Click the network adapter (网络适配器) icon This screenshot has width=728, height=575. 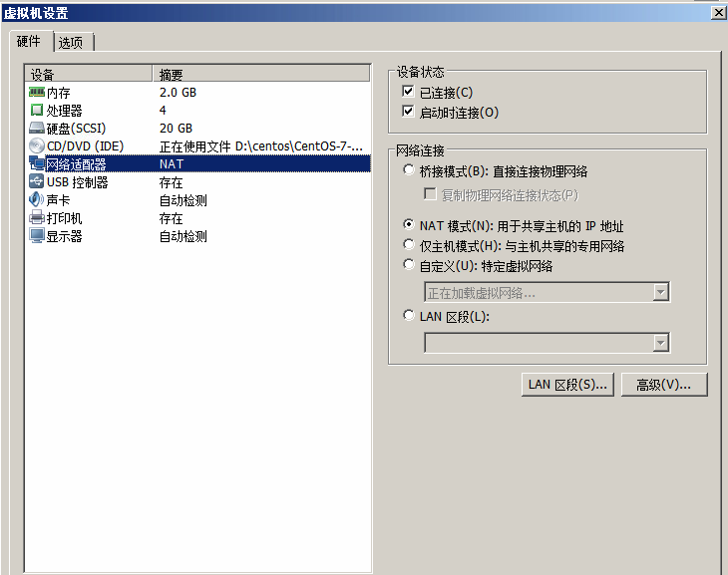(x=37, y=163)
